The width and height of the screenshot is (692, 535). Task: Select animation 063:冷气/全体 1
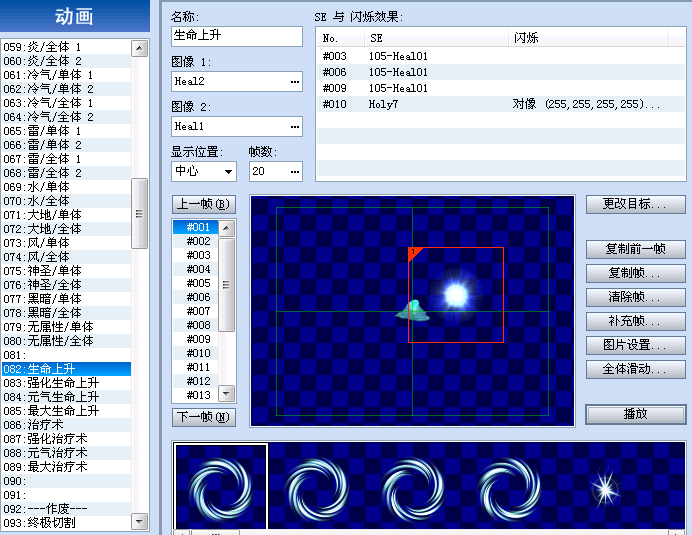(x=66, y=103)
